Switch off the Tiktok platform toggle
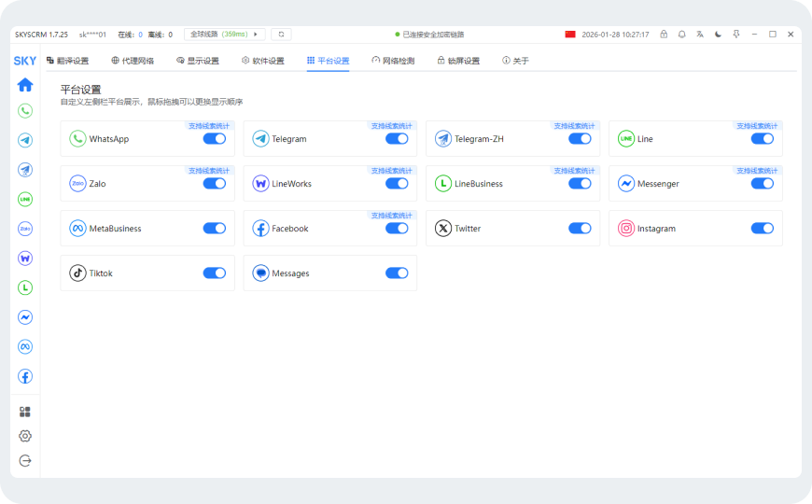The width and height of the screenshot is (812, 504). [215, 273]
